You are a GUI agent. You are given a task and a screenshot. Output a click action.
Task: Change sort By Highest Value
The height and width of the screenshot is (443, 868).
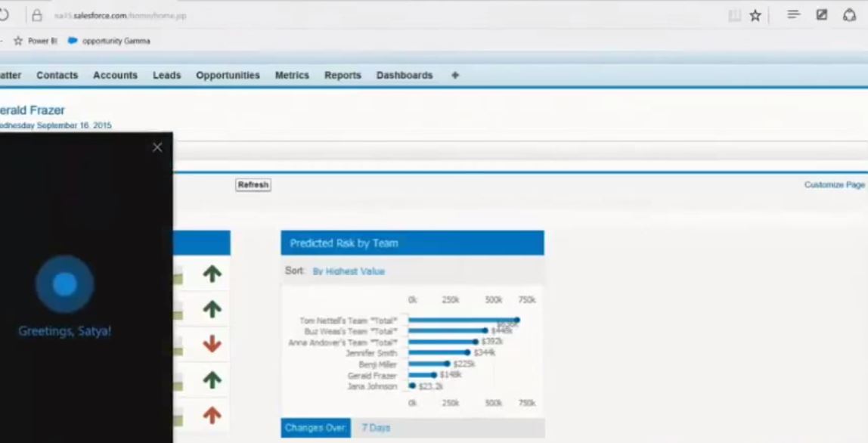tap(349, 271)
